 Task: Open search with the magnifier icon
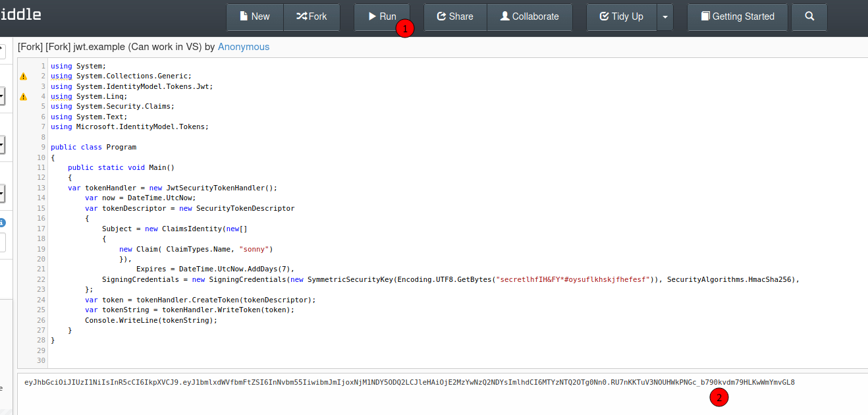810,16
